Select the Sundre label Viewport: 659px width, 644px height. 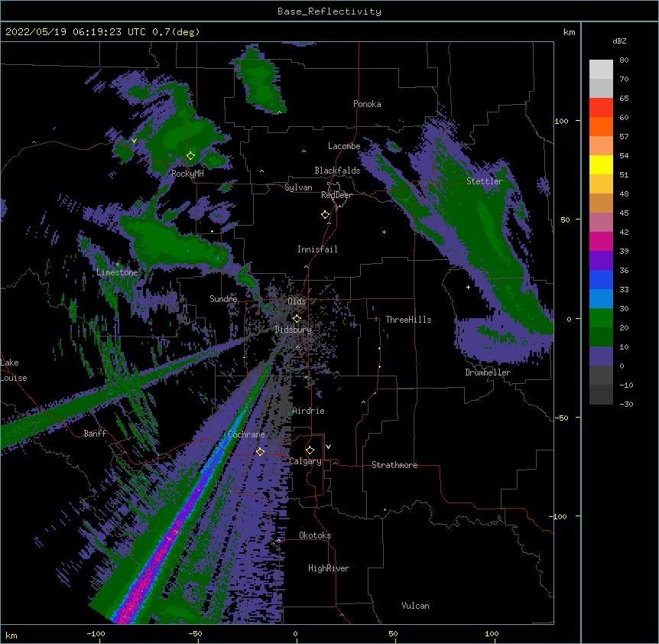[223, 299]
